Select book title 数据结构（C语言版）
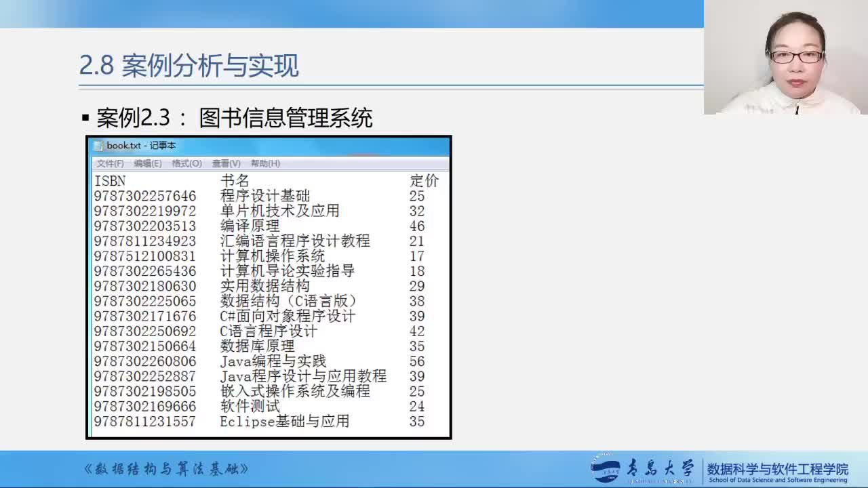The image size is (868, 488). coord(290,301)
